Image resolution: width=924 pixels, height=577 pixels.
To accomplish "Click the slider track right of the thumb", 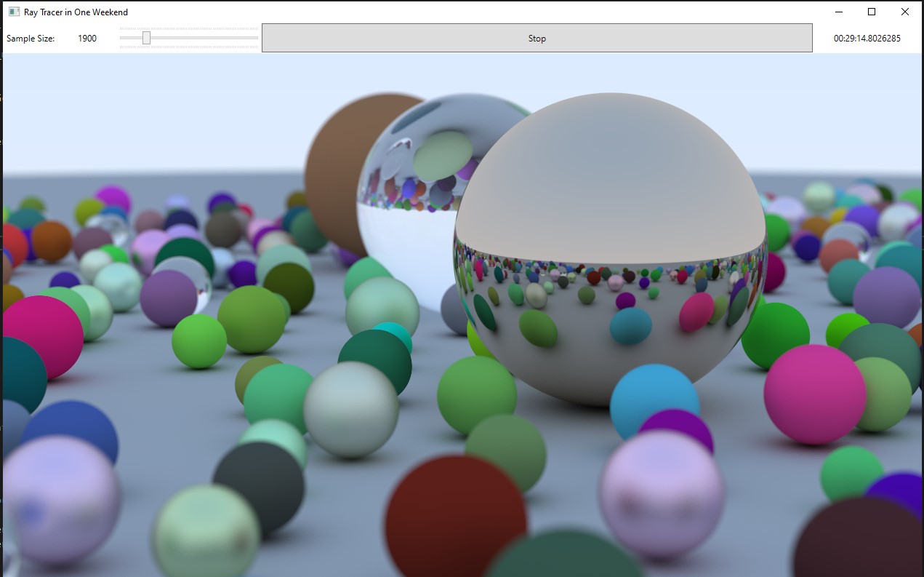I will [x=204, y=38].
